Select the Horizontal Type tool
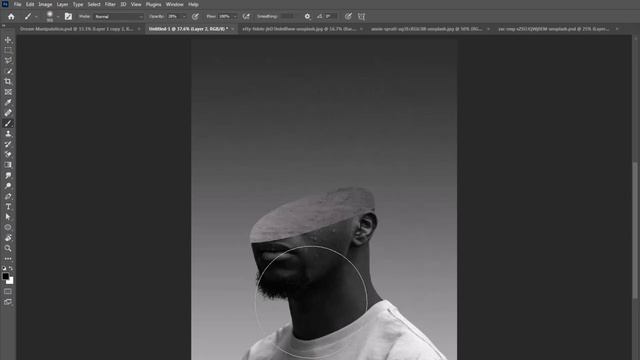The width and height of the screenshot is (640, 360). (x=8, y=207)
